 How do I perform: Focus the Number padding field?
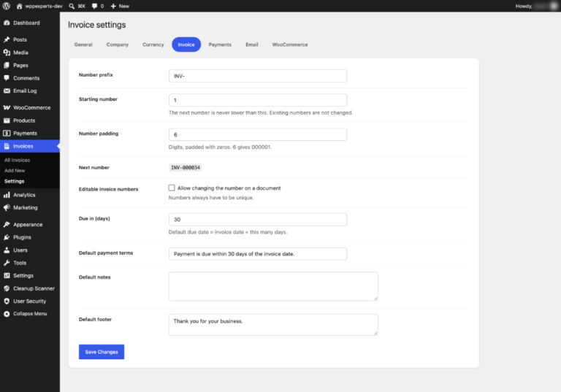coord(258,134)
